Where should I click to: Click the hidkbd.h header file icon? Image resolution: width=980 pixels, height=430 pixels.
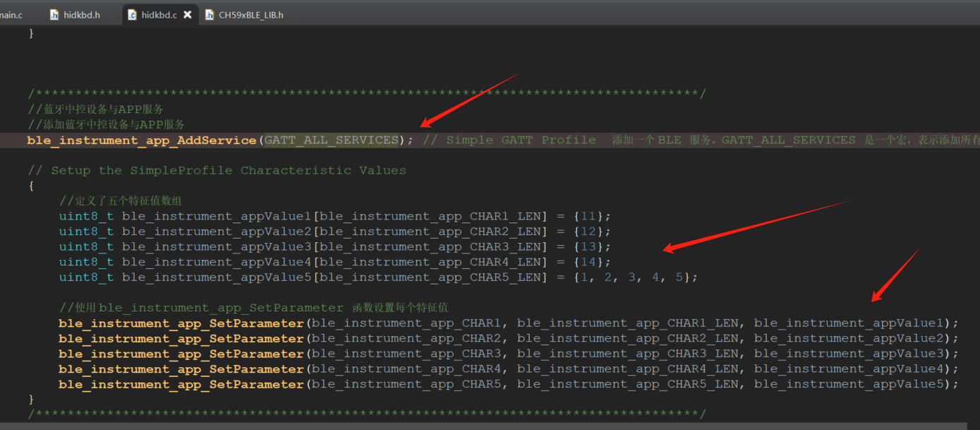(54, 14)
